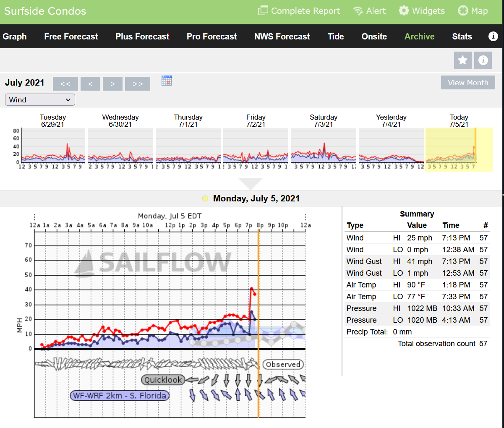The image size is (504, 428).
Task: Click the Total observation count text
Action: point(437,344)
